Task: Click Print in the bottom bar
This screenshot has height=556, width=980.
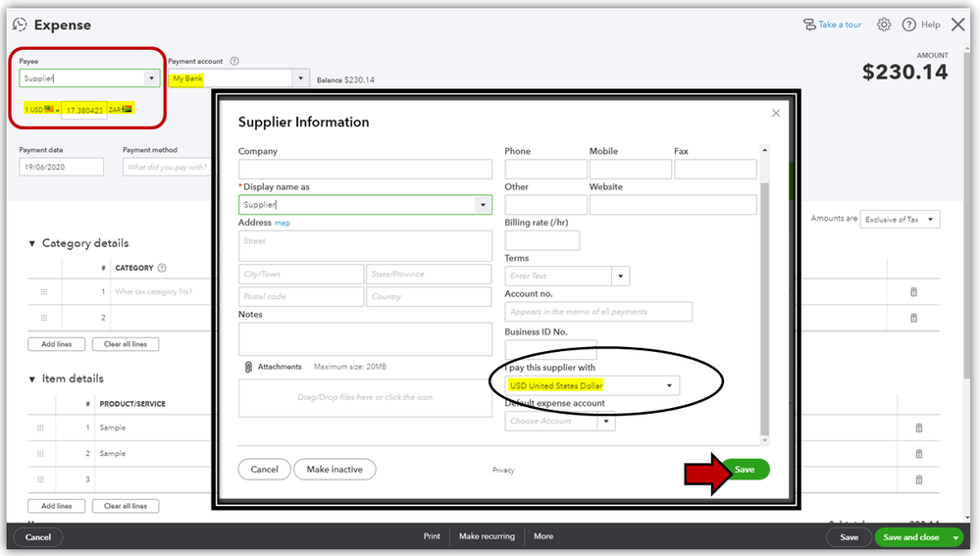Action: [x=432, y=536]
